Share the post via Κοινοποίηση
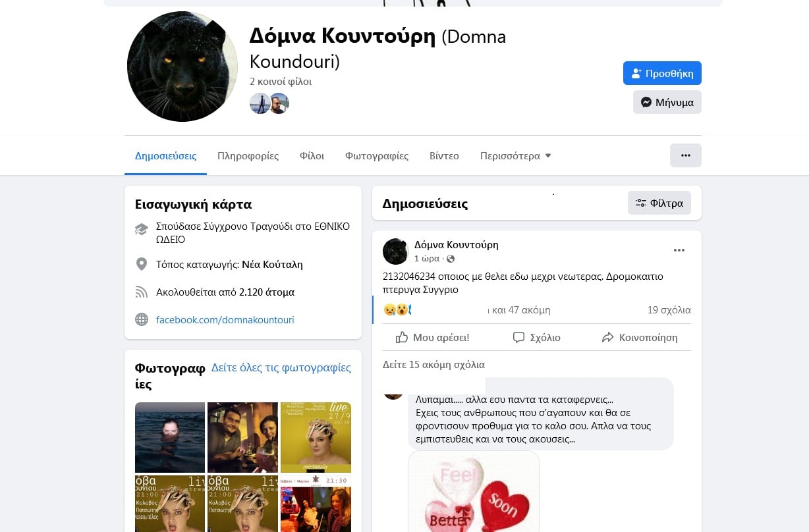The width and height of the screenshot is (809, 532). click(x=639, y=337)
